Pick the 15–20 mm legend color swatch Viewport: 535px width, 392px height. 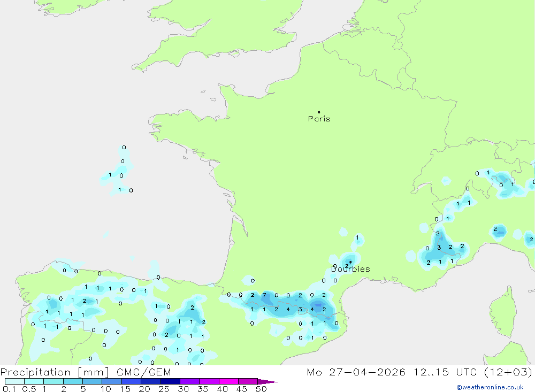tap(131, 381)
